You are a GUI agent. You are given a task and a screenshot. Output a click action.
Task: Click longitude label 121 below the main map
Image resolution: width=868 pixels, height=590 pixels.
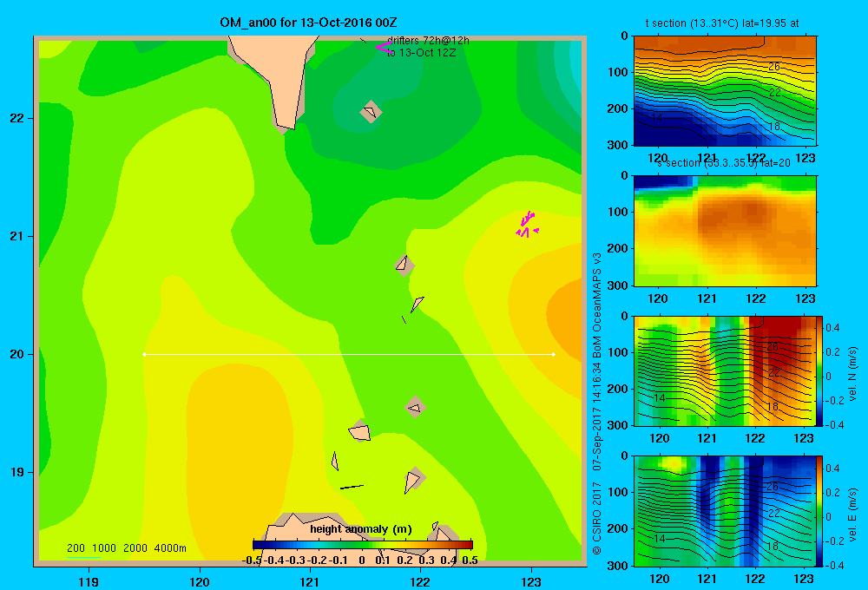pos(310,581)
